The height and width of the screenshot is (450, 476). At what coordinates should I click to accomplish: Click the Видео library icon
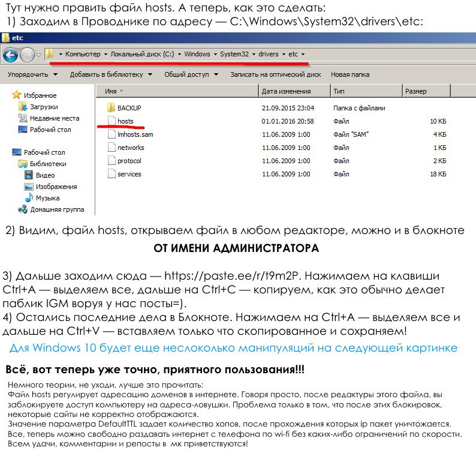[x=29, y=175]
